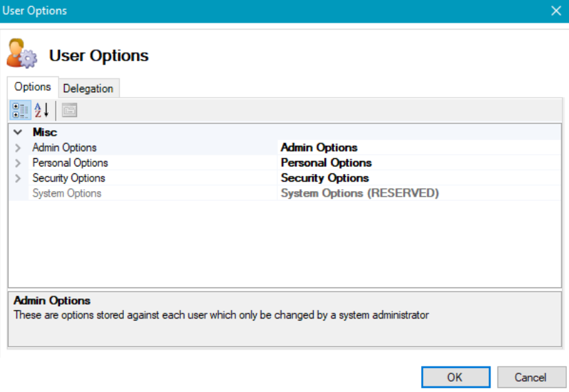Expand the Personal Options chevron
This screenshot has height=392, width=569.
coord(18,163)
